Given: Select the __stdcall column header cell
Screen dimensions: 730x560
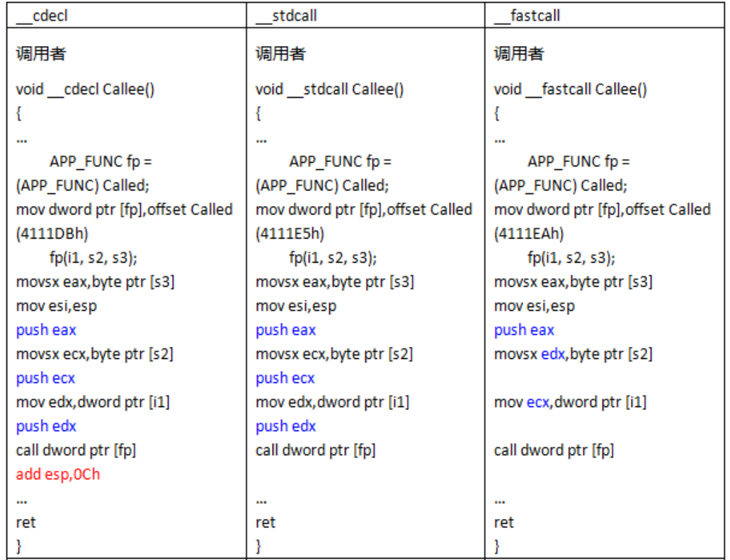Looking at the screenshot, I should click(286, 16).
